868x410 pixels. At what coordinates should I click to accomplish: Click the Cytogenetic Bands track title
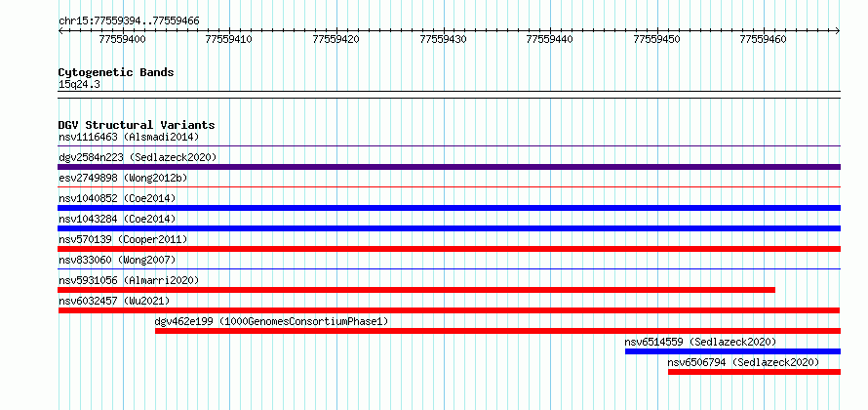point(116,72)
